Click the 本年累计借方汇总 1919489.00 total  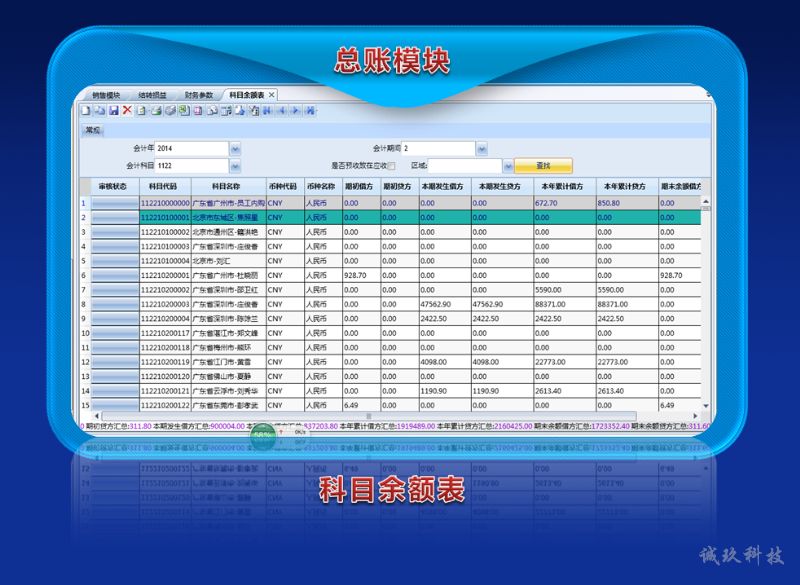[x=388, y=426]
